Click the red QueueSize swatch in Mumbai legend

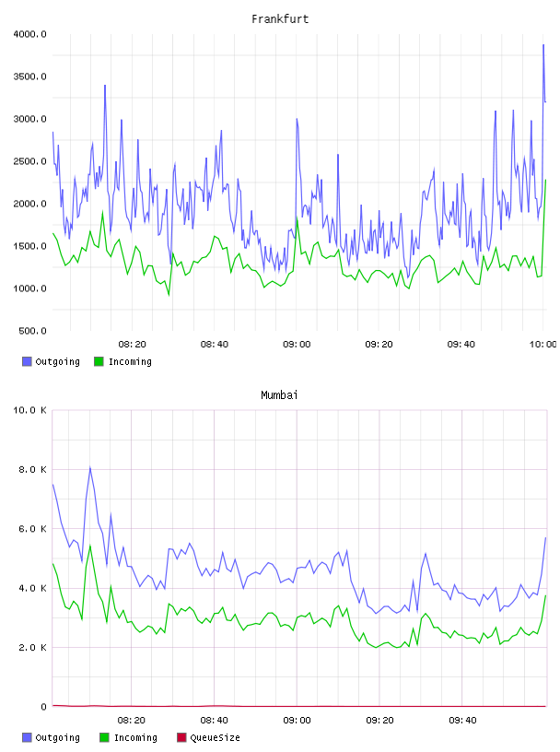[181, 737]
